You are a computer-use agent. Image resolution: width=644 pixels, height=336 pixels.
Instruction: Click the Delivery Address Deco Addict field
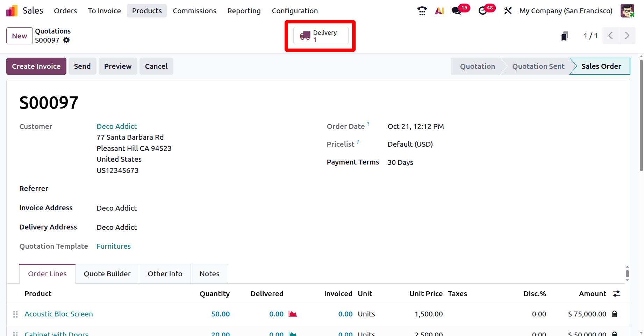(x=117, y=227)
